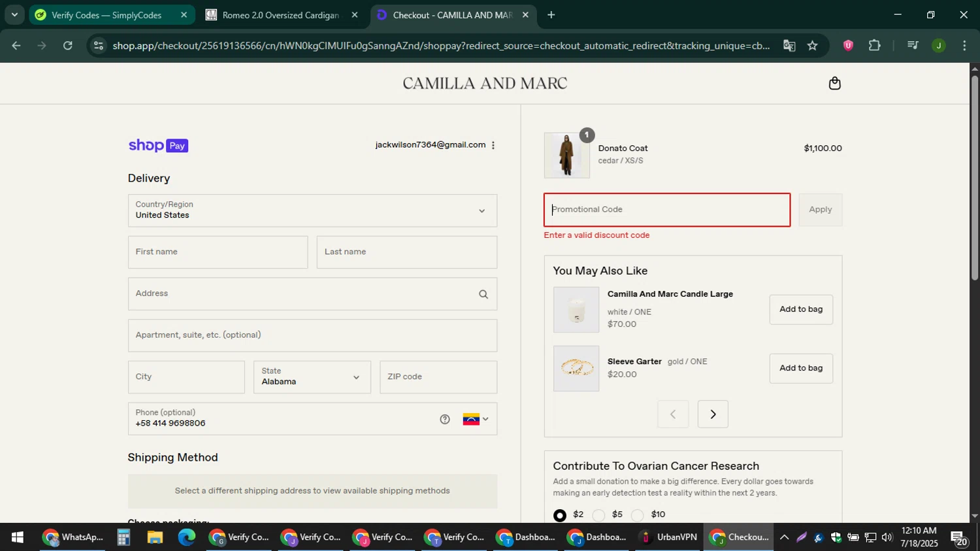Image resolution: width=980 pixels, height=551 pixels.
Task: Click the Shop Pay logo
Action: point(158,145)
